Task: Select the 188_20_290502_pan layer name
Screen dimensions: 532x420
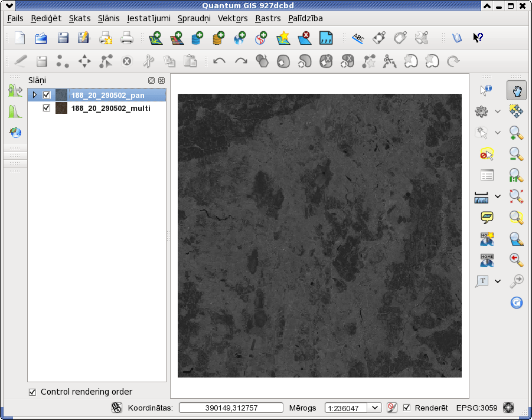Action: click(107, 95)
